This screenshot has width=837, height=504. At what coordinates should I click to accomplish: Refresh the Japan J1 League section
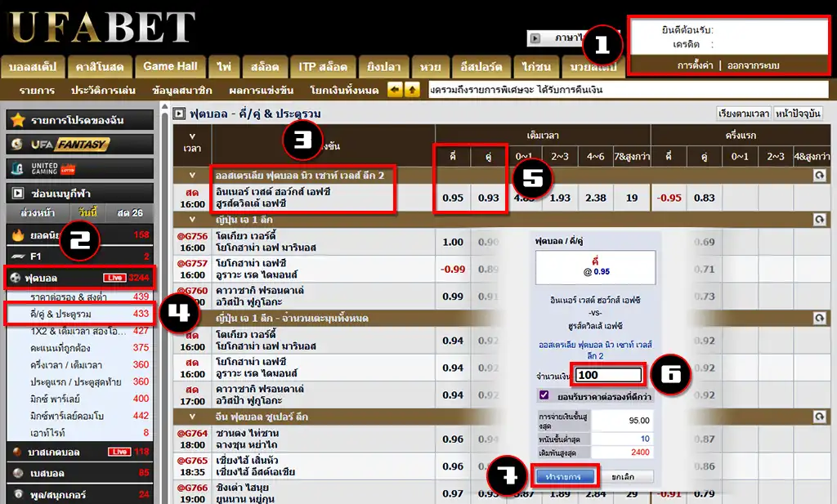[x=819, y=220]
